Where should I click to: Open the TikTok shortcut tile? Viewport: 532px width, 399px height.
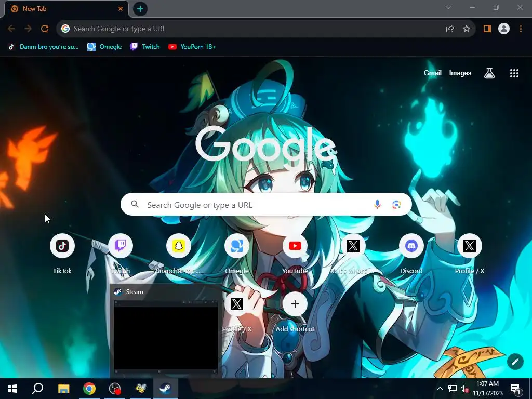(62, 246)
